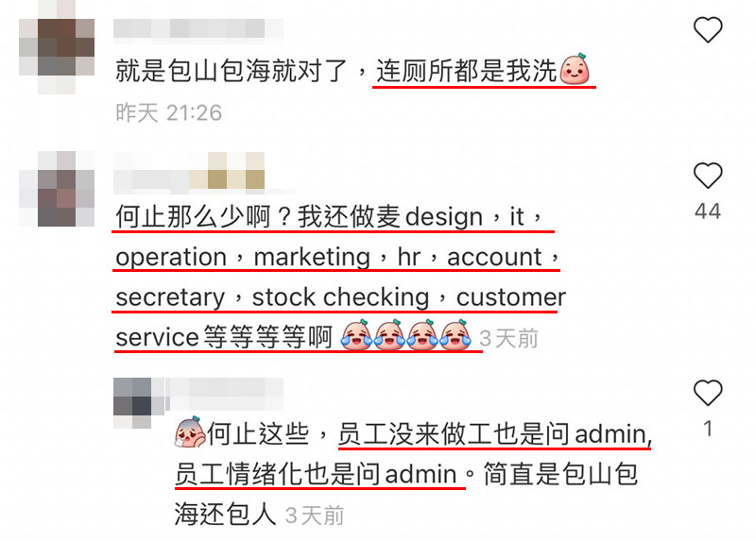Click the 44 like count
756x541 pixels.
click(x=708, y=211)
